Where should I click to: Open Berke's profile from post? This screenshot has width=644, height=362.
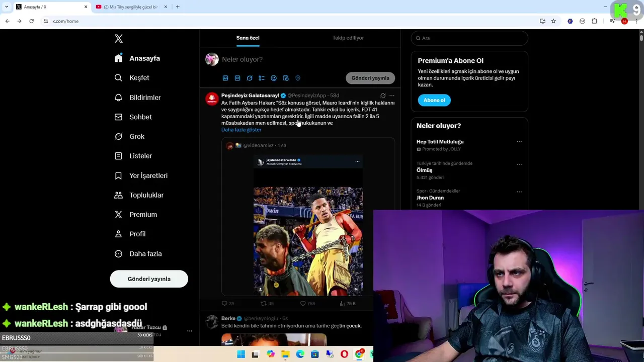coord(228,319)
